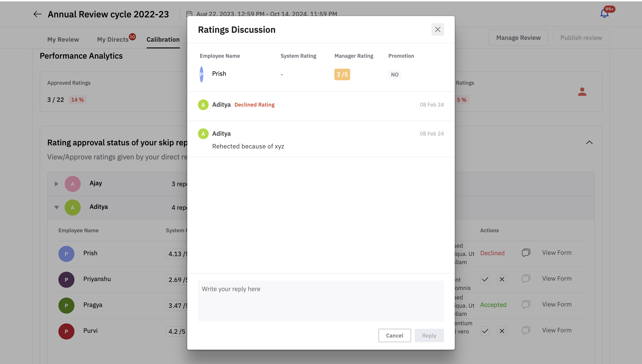Approve Purvi's rating with checkmark
The height and width of the screenshot is (364, 642).
click(485, 331)
